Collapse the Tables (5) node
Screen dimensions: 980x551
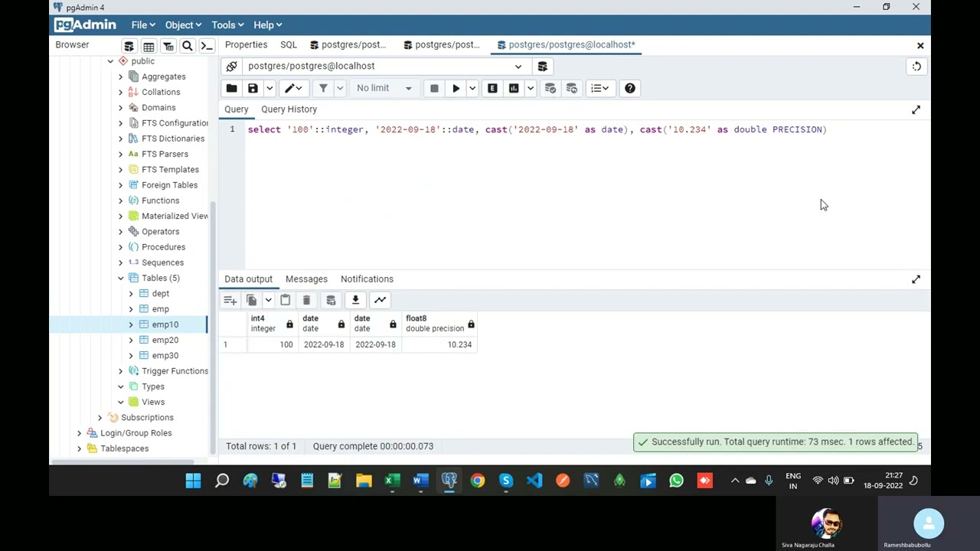pyautogui.click(x=120, y=278)
